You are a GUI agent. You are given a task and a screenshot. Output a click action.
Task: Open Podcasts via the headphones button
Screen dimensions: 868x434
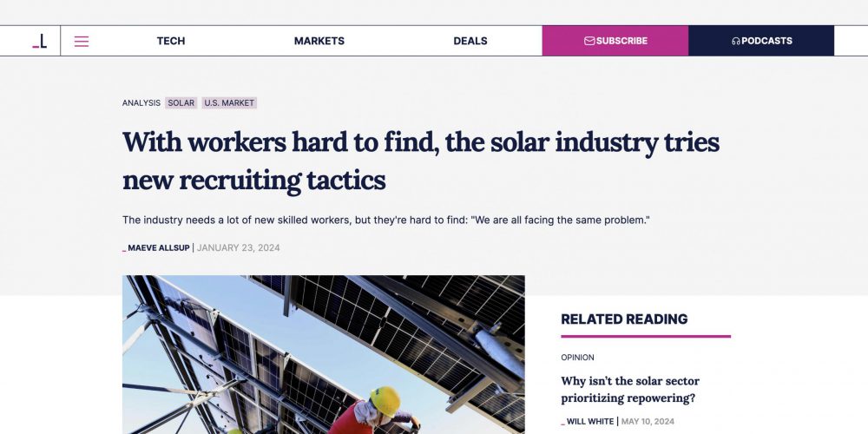761,41
